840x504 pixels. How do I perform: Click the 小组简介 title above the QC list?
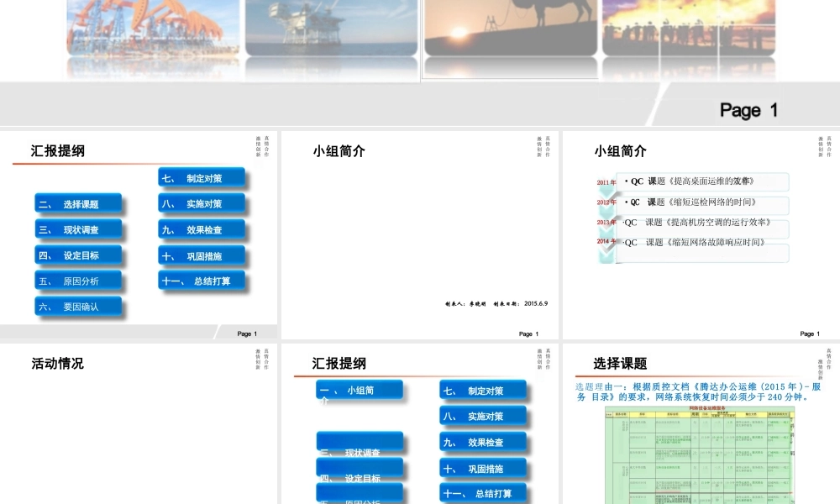coord(620,151)
